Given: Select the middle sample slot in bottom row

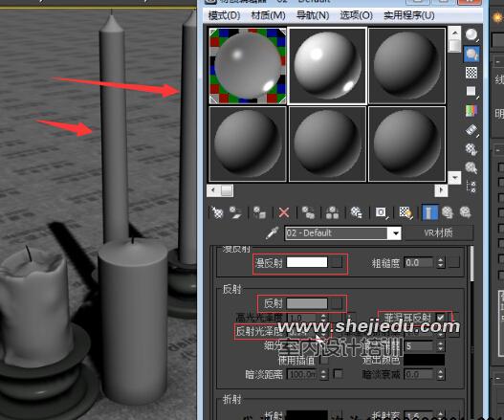Looking at the screenshot, I should (327, 144).
